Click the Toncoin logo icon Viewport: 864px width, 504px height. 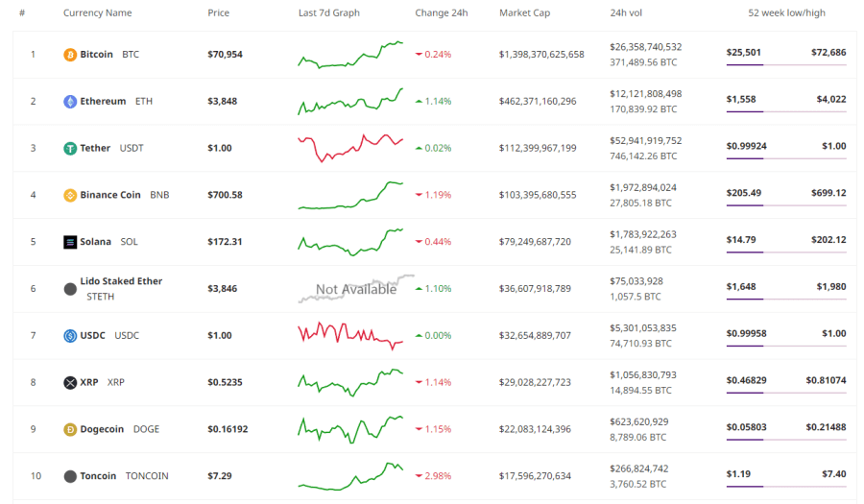pos(70,476)
